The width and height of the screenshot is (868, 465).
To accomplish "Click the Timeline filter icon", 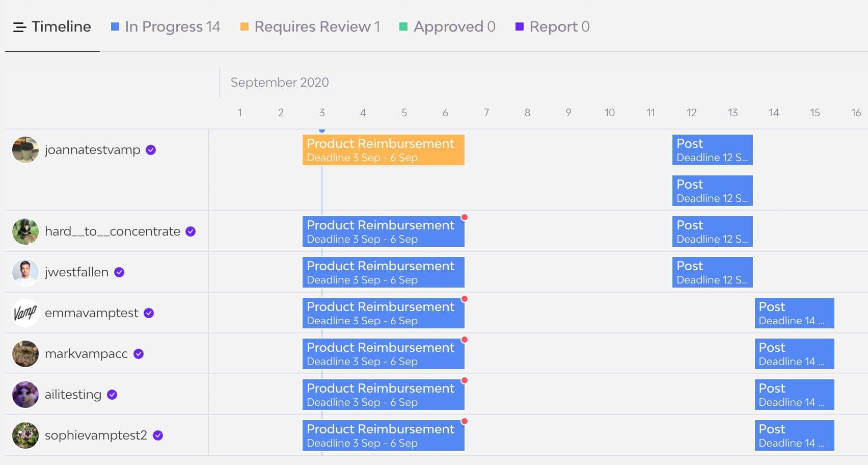I will 19,27.
